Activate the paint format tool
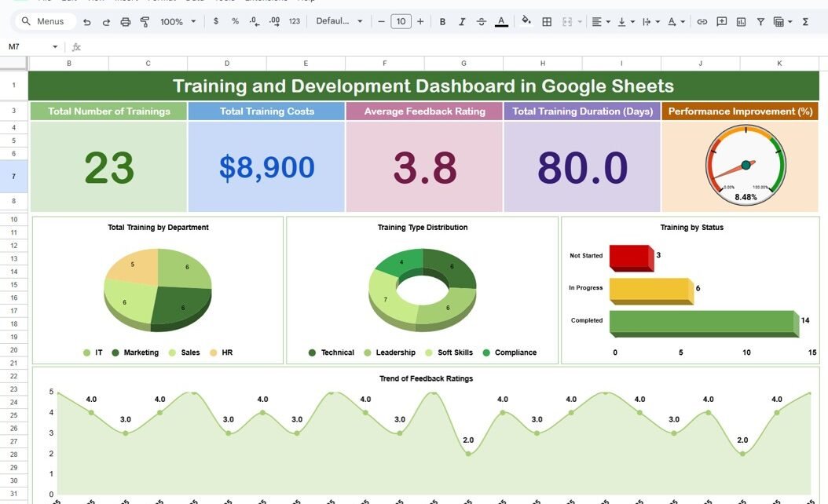Screen dimensions: 828x504 [x=145, y=22]
